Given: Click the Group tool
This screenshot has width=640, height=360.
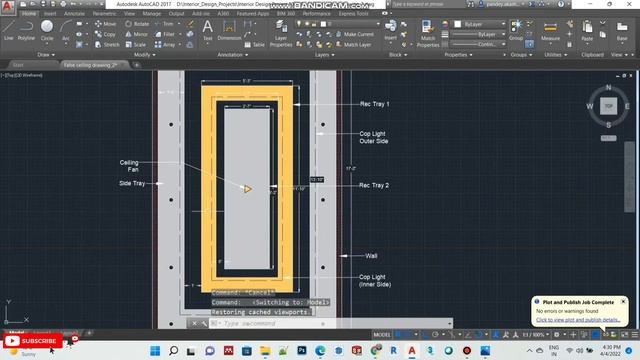Looking at the screenshot, I should (516, 31).
